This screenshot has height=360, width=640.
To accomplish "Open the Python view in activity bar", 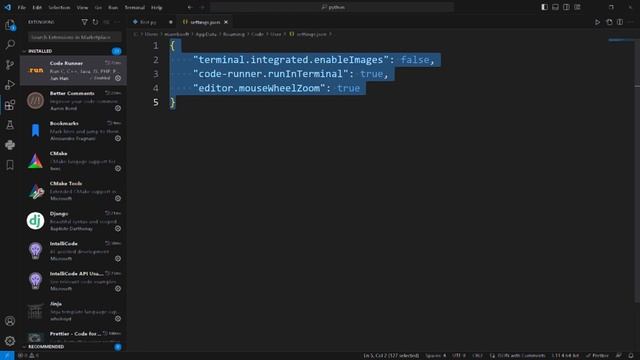I will click(10, 145).
